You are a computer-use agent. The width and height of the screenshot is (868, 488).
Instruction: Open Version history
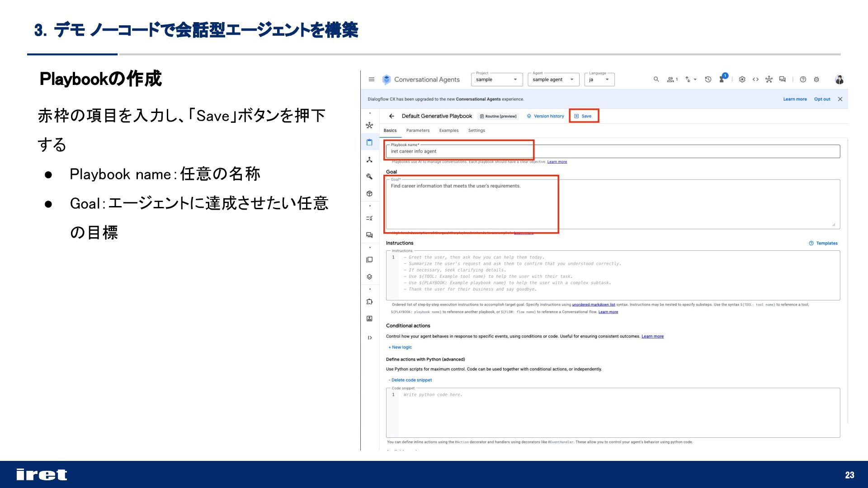click(546, 116)
